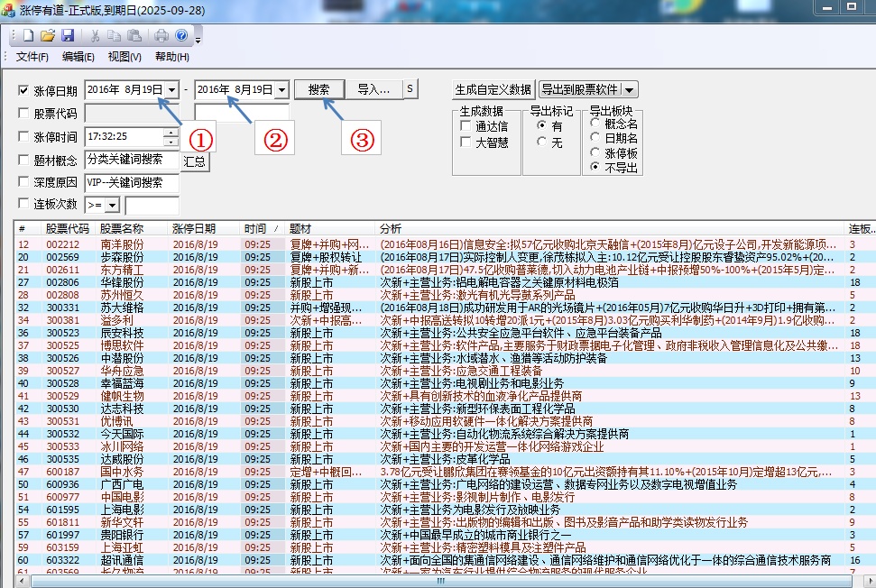Check the 通达信 data option
876x588 pixels.
pyautogui.click(x=465, y=125)
